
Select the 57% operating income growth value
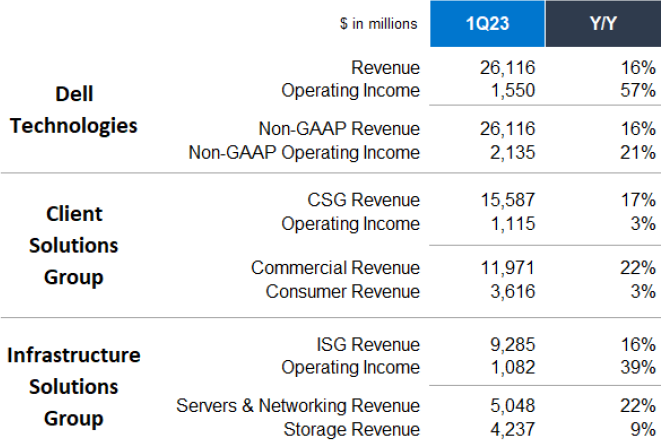click(x=636, y=91)
